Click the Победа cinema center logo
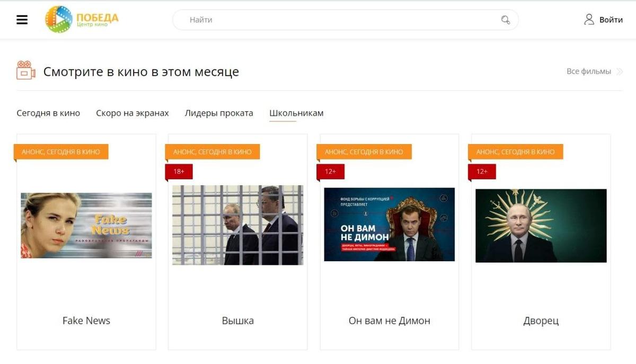This screenshot has height=364, width=636. point(82,20)
